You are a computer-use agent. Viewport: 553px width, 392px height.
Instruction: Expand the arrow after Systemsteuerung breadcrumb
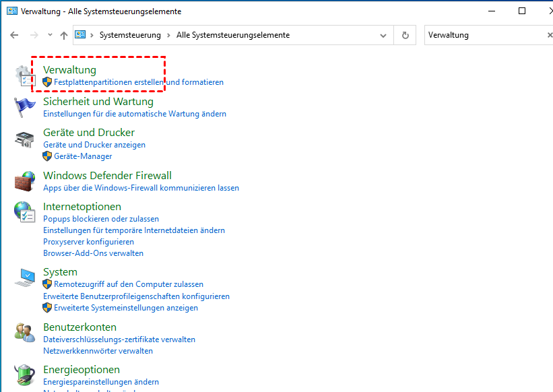coord(168,35)
